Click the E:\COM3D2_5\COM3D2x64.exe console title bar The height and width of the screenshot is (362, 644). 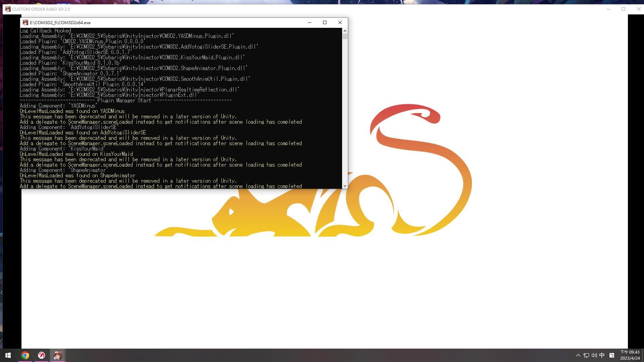tap(184, 22)
